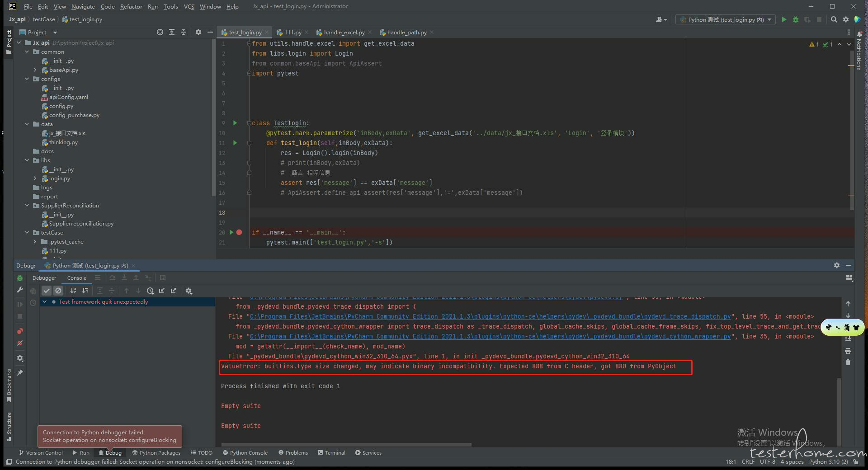Open test runner settings gear

click(189, 291)
